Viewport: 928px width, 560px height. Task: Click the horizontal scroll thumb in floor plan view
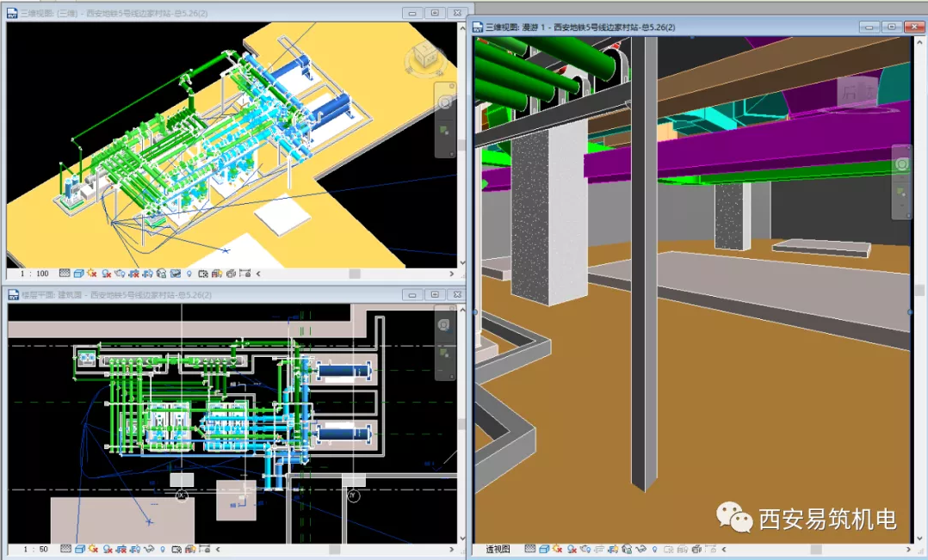coord(334,550)
